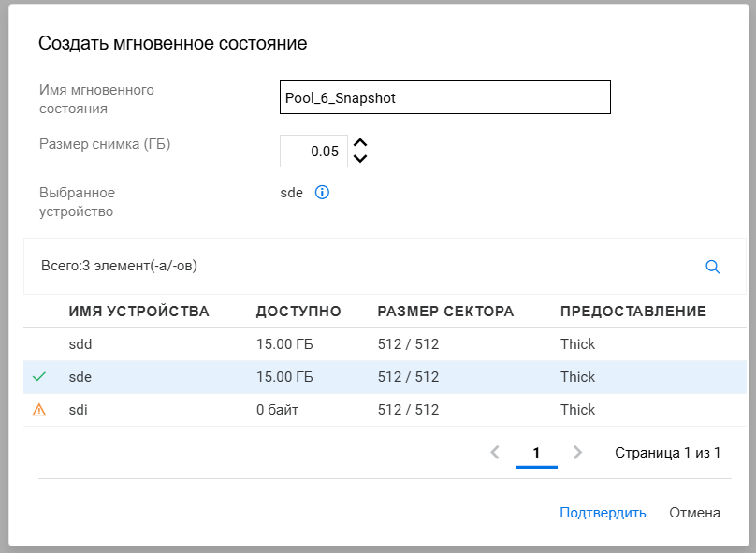Increase snapshot size with up arrow
Screen dimensions: 756x553
pos(361,143)
